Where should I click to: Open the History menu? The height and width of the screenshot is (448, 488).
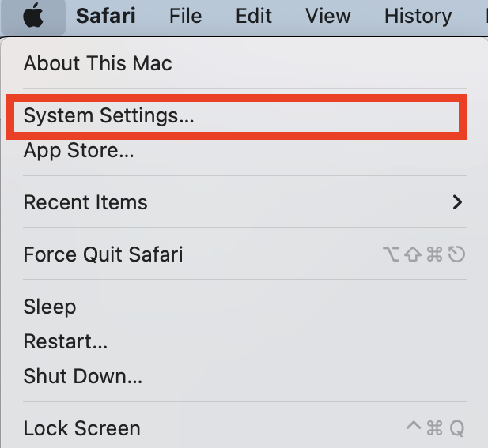click(418, 16)
